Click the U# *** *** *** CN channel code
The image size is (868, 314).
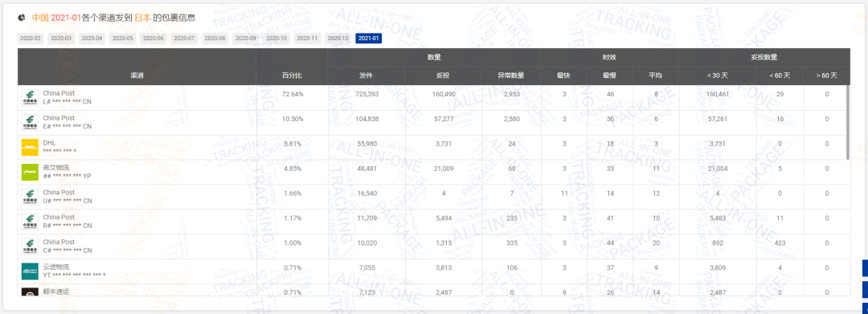click(x=68, y=201)
